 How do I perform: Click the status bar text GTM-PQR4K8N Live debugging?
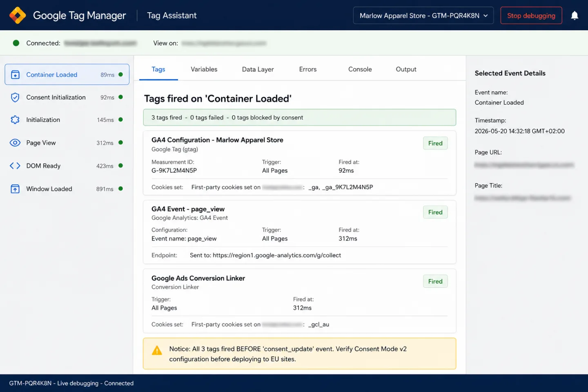coord(71,383)
